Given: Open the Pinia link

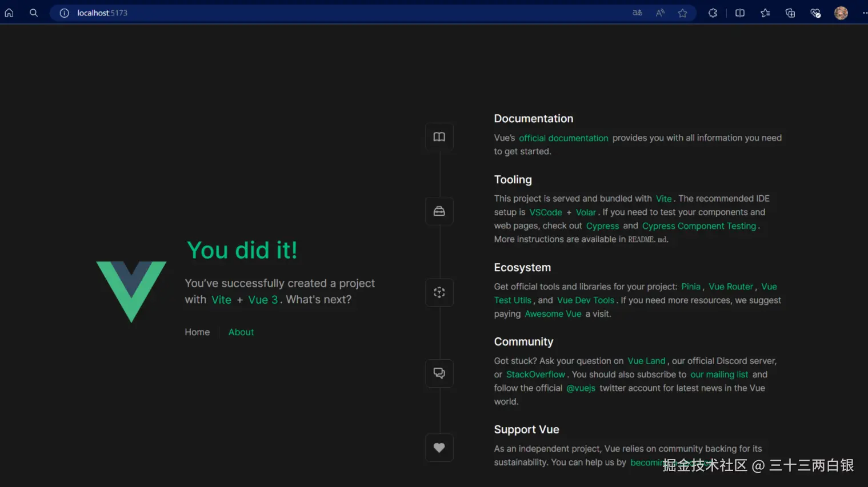Looking at the screenshot, I should pyautogui.click(x=691, y=287).
